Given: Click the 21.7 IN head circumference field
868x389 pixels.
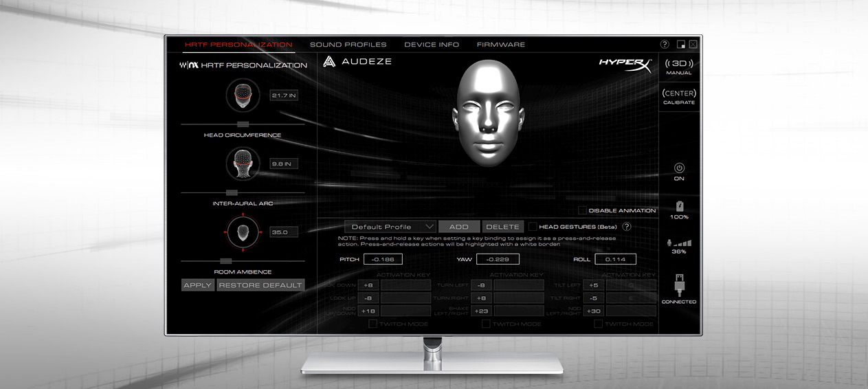Looking at the screenshot, I should coord(283,96).
